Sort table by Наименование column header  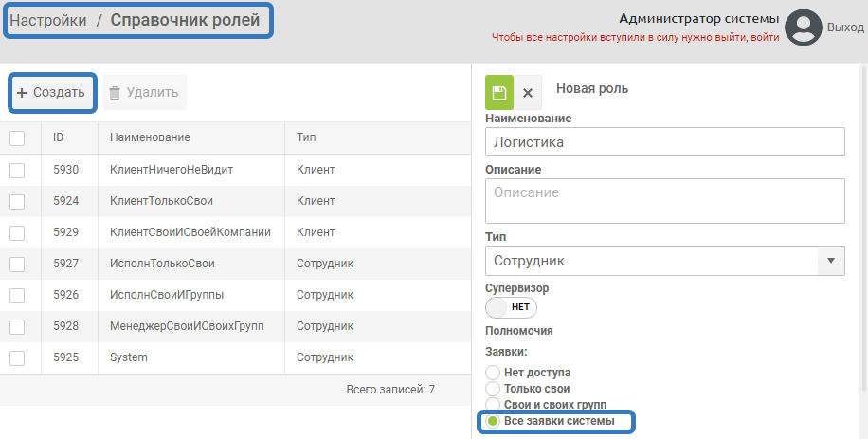150,137
